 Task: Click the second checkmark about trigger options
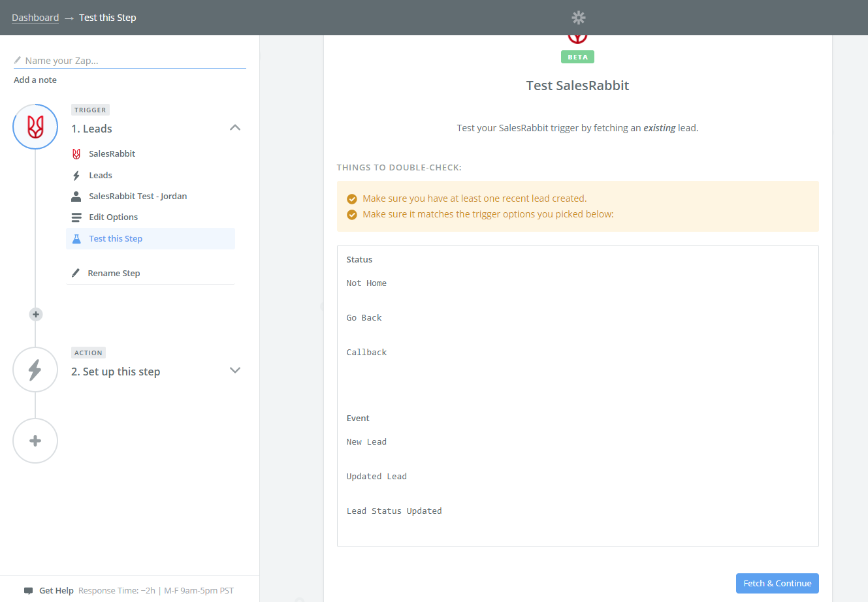pyautogui.click(x=352, y=215)
